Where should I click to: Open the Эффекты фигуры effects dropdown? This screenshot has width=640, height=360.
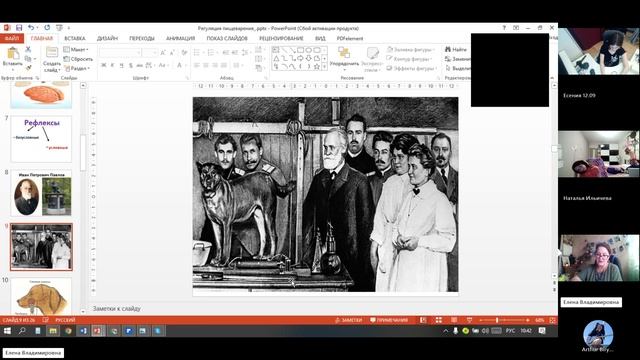[411, 68]
